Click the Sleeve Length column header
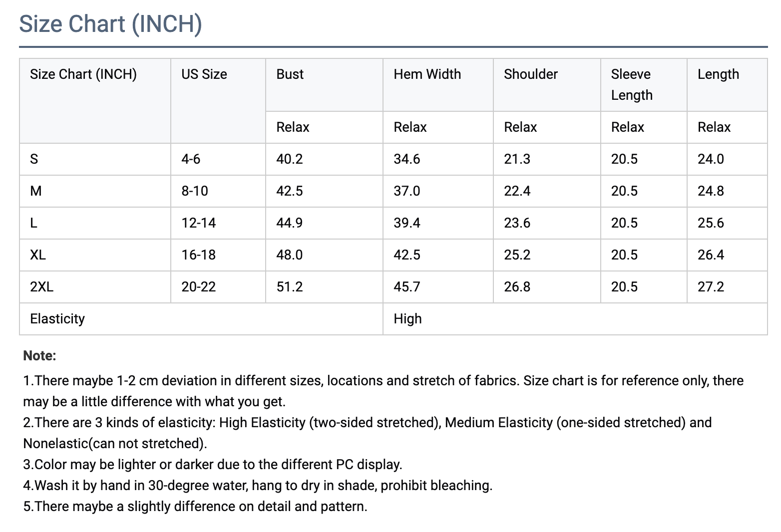The image size is (781, 532). pos(631,84)
